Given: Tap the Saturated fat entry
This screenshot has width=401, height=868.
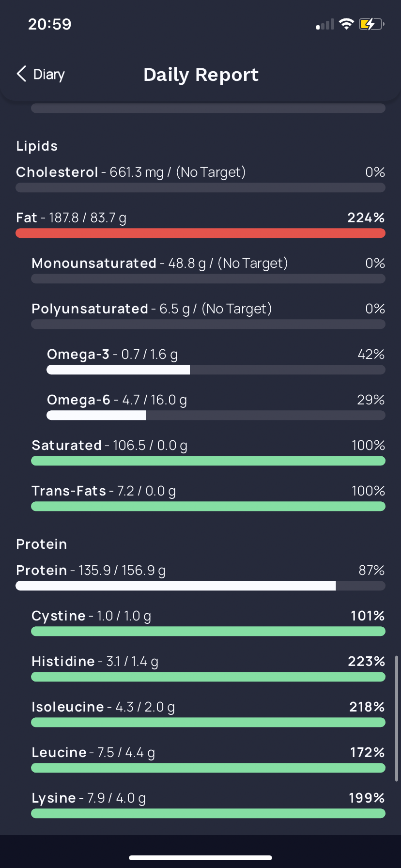Looking at the screenshot, I should click(208, 451).
